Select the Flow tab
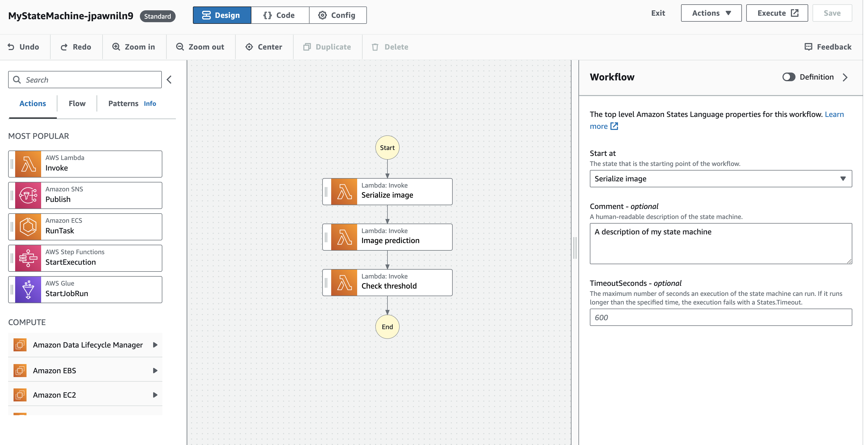The image size is (868, 445). (x=77, y=103)
